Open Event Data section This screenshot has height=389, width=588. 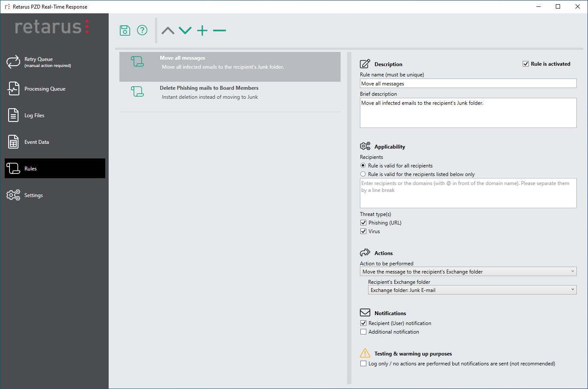click(55, 142)
